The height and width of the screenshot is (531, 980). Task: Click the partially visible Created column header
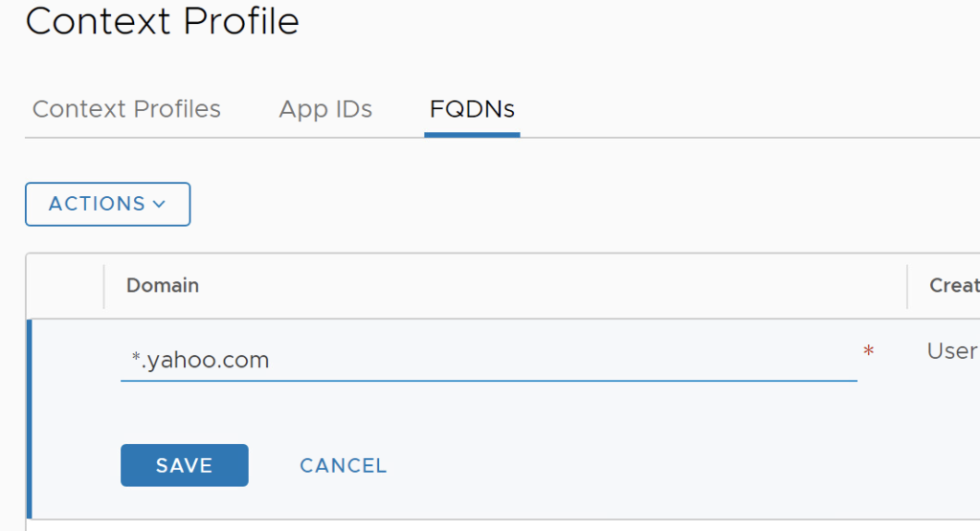tap(954, 285)
